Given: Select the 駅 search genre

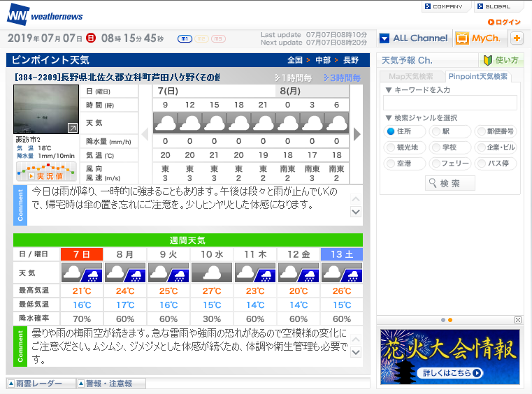Looking at the screenshot, I should 436,131.
